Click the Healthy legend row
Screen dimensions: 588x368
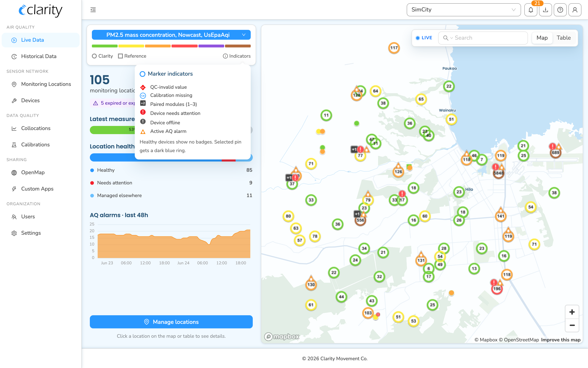click(x=171, y=170)
